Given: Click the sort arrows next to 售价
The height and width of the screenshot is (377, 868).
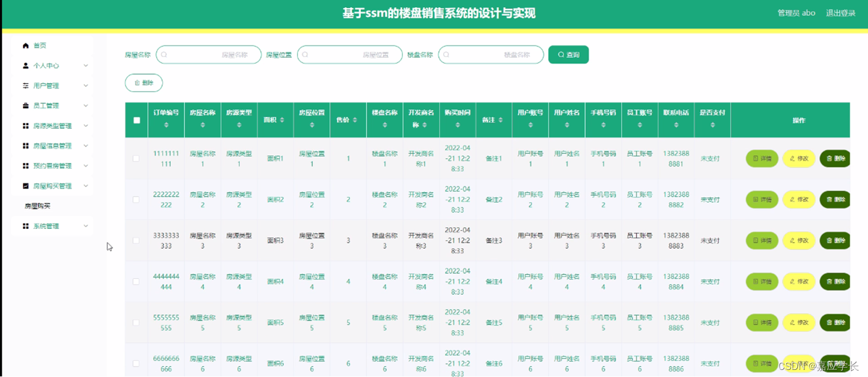Looking at the screenshot, I should [355, 120].
